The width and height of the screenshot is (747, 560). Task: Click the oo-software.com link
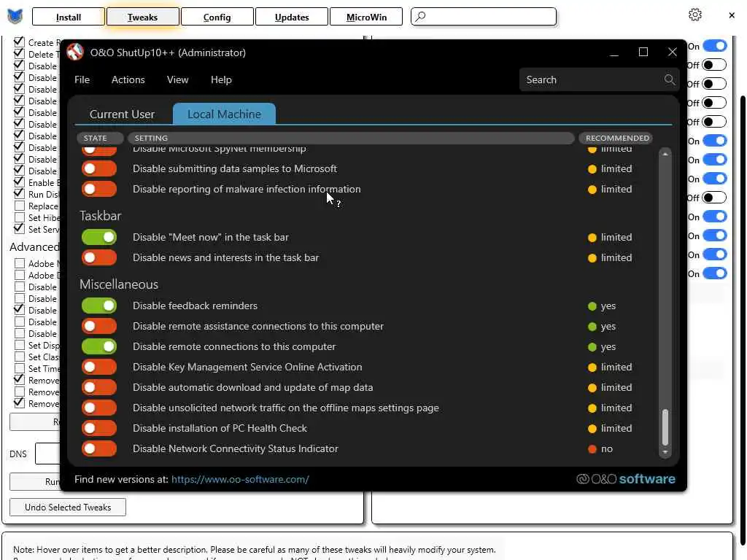click(240, 480)
